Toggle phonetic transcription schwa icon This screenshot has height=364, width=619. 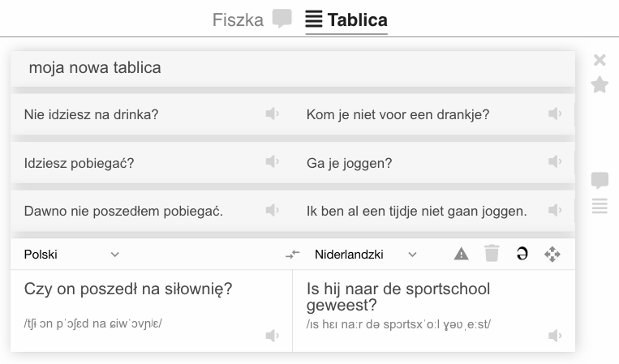(x=522, y=254)
